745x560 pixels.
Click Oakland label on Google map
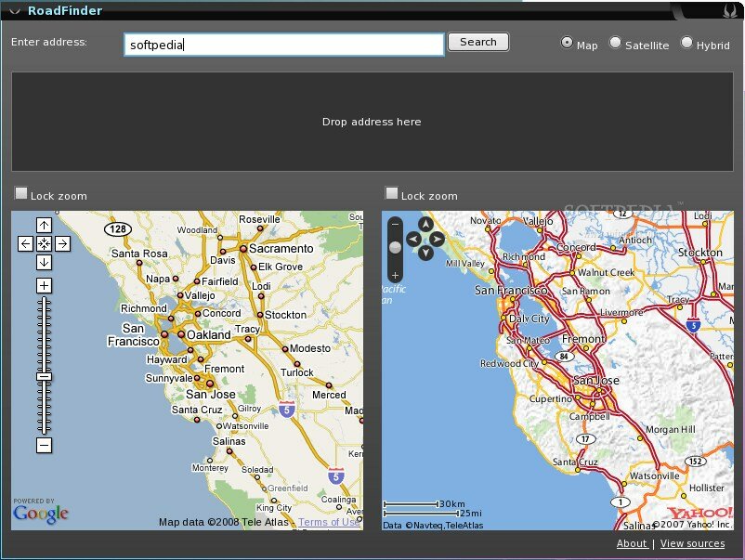[x=209, y=335]
